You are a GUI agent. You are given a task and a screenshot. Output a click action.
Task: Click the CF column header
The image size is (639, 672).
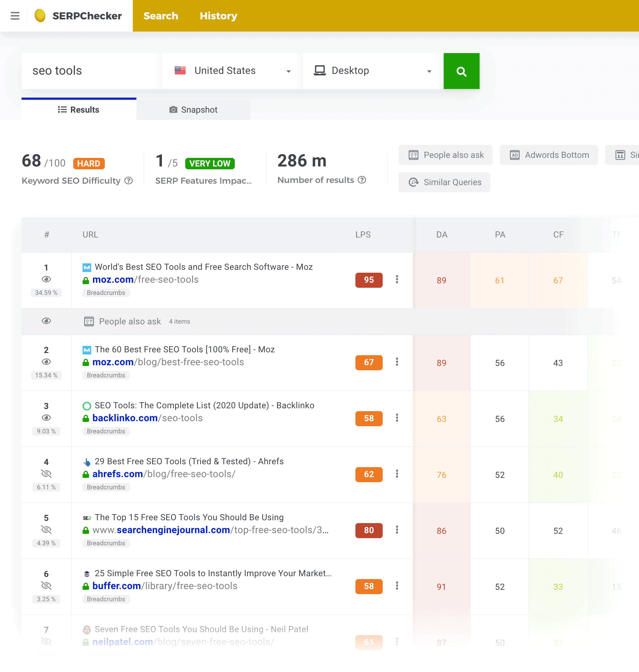click(558, 235)
